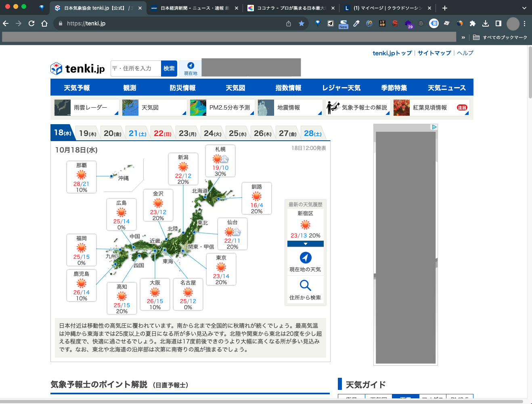This screenshot has width=532, height=404.
Task: Click the magnifier 住所から検索 icon
Action: (x=305, y=285)
